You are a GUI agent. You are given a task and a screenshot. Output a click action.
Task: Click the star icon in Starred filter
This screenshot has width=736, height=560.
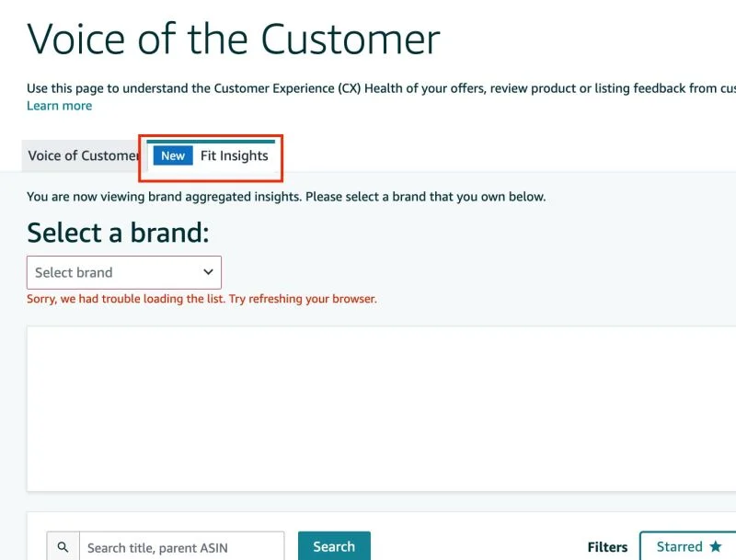point(716,546)
